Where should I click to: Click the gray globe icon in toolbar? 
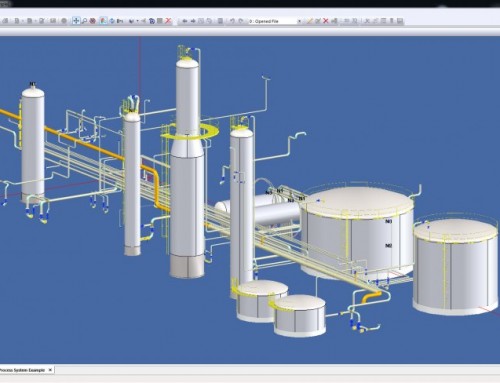[64, 21]
